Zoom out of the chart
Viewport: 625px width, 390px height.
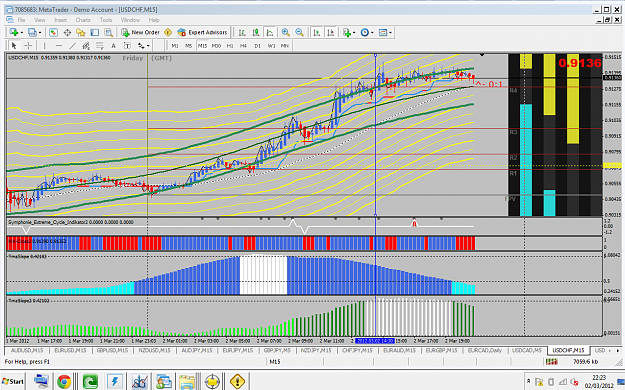pyautogui.click(x=299, y=32)
